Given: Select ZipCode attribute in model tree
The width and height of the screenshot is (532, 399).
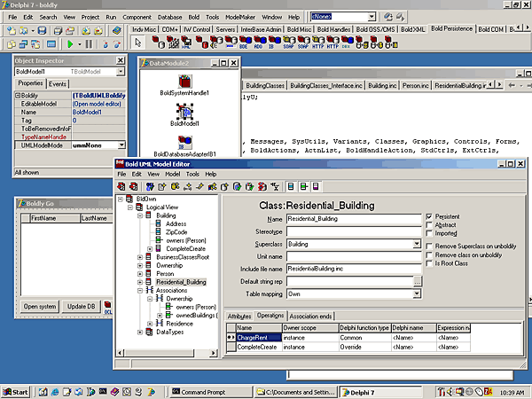Looking at the screenshot, I should (x=176, y=232).
